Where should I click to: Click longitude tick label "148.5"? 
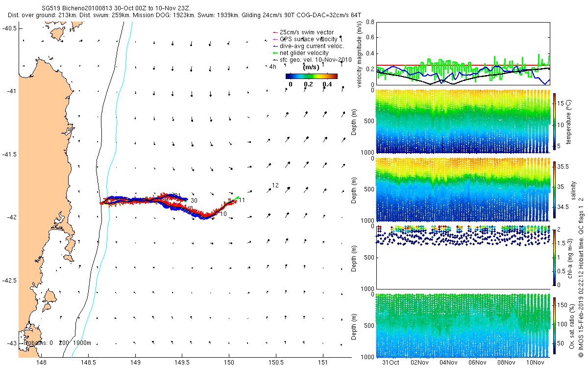(88, 363)
